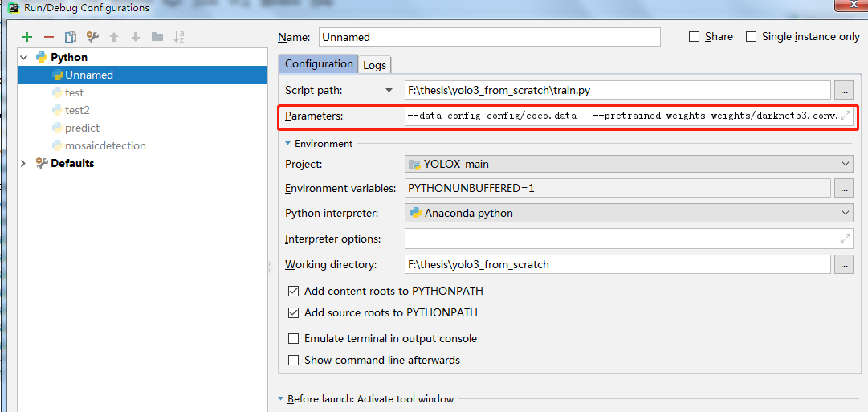Edit defaults with the wrench icon
The image size is (868, 412).
[x=92, y=37]
